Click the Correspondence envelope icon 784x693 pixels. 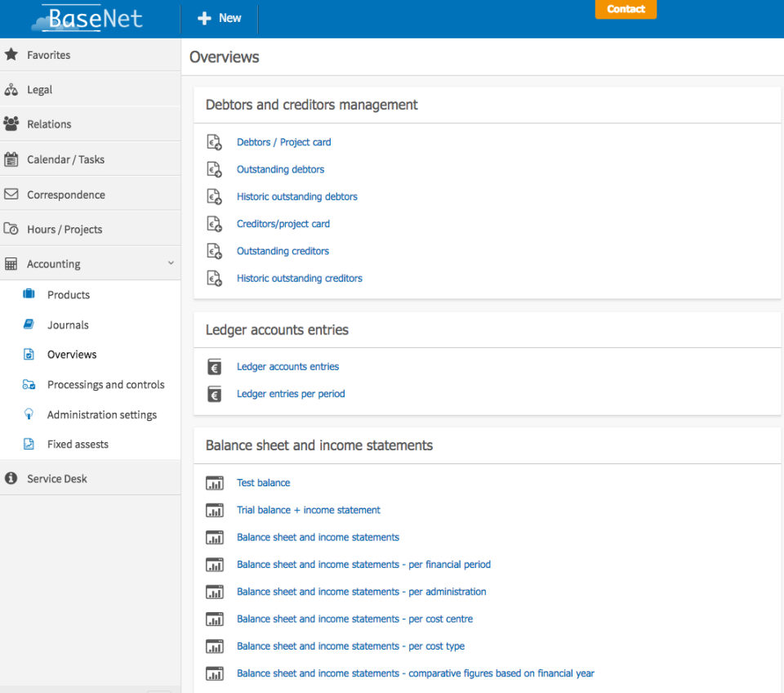click(11, 194)
